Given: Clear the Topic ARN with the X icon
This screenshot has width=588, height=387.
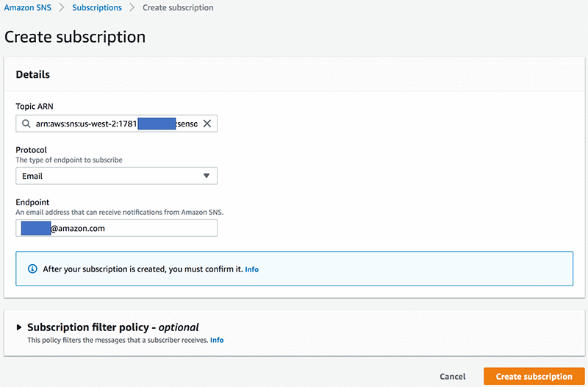Looking at the screenshot, I should pos(207,124).
